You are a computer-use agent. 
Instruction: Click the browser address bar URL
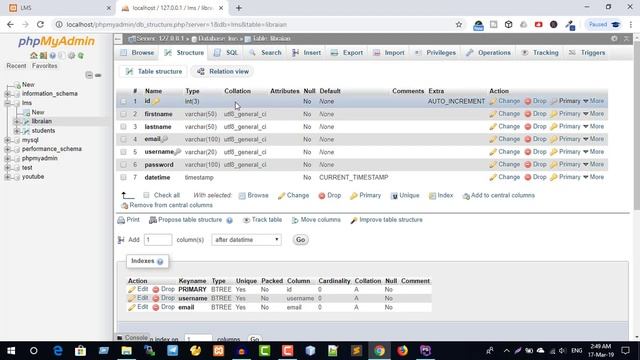(x=177, y=24)
